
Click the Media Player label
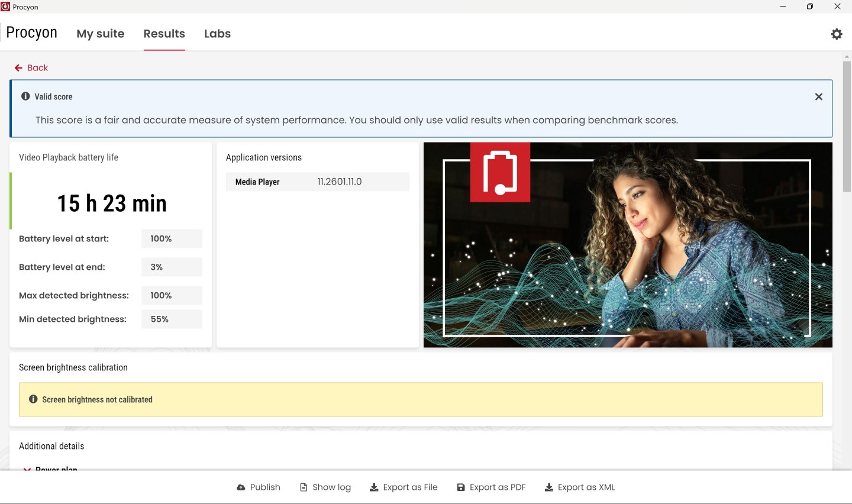tap(257, 182)
